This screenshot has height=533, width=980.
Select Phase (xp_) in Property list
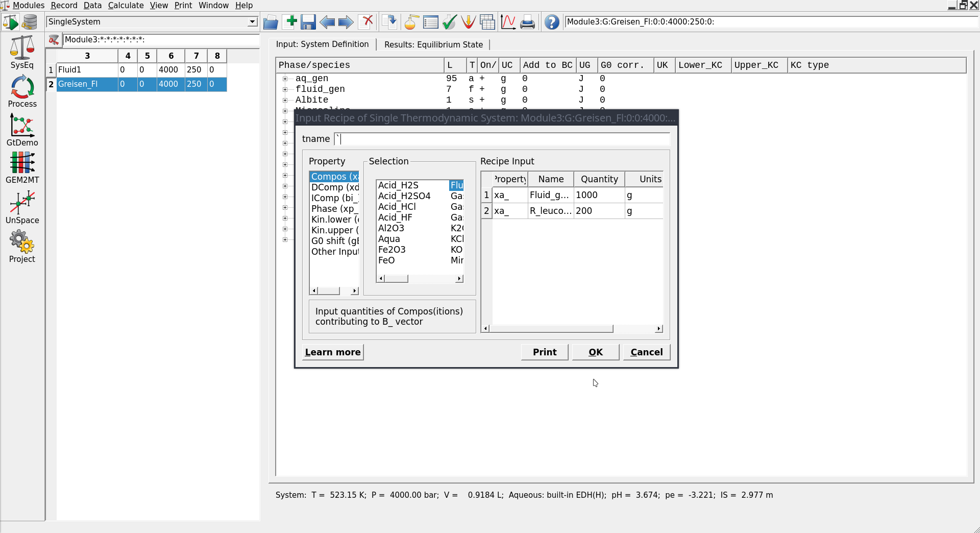point(335,209)
